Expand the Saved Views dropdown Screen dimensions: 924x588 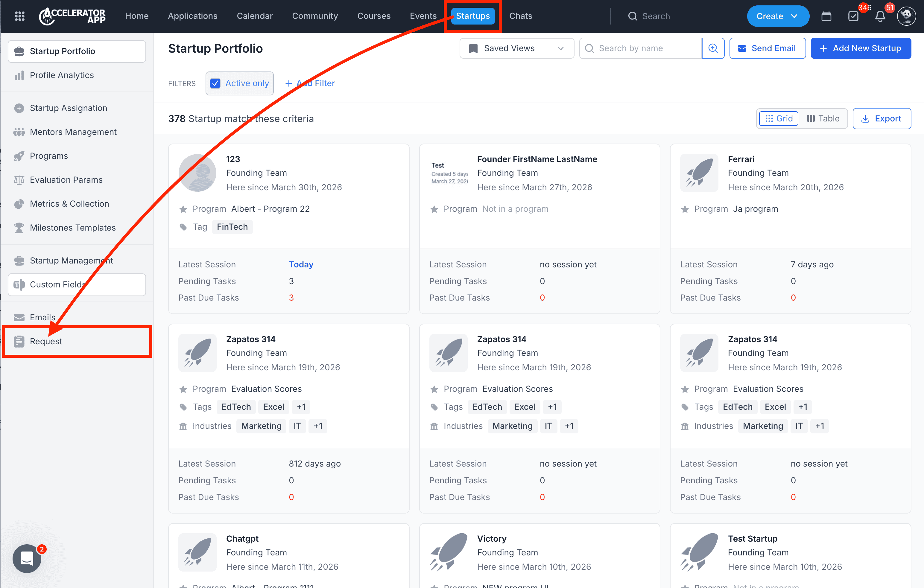[x=516, y=48]
